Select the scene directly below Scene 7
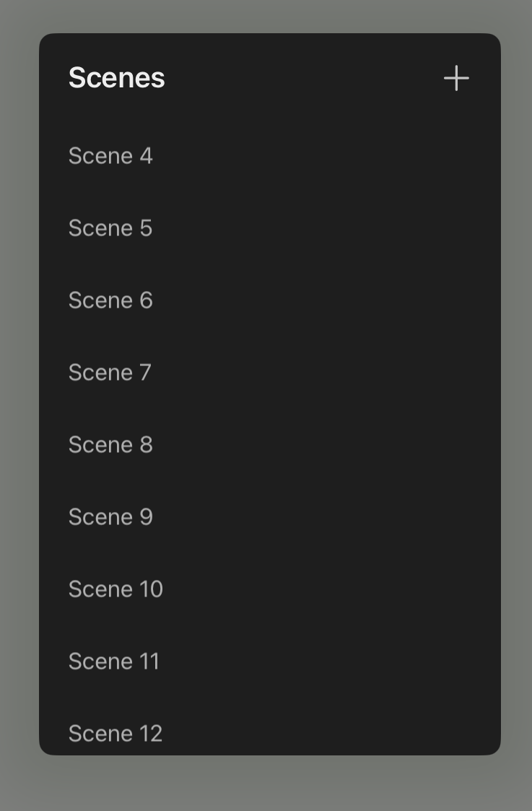The width and height of the screenshot is (532, 811). click(x=110, y=444)
